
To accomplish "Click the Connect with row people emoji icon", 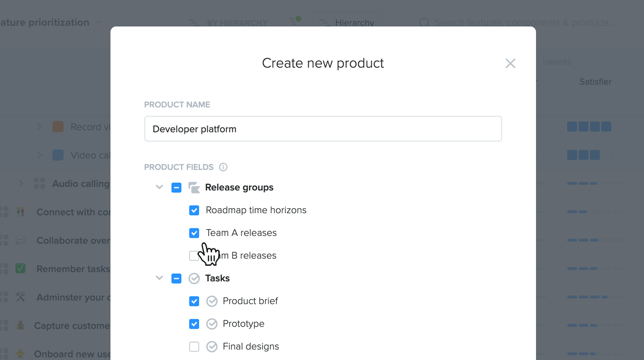I will [20, 212].
